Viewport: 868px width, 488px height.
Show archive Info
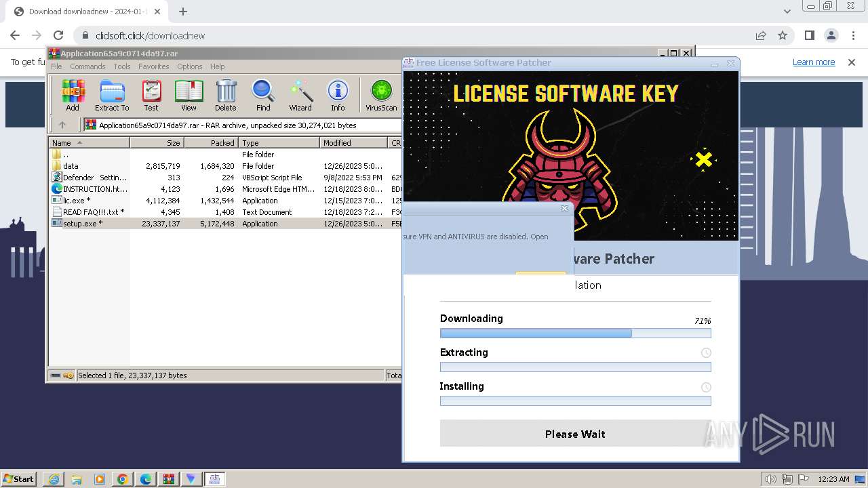click(338, 95)
